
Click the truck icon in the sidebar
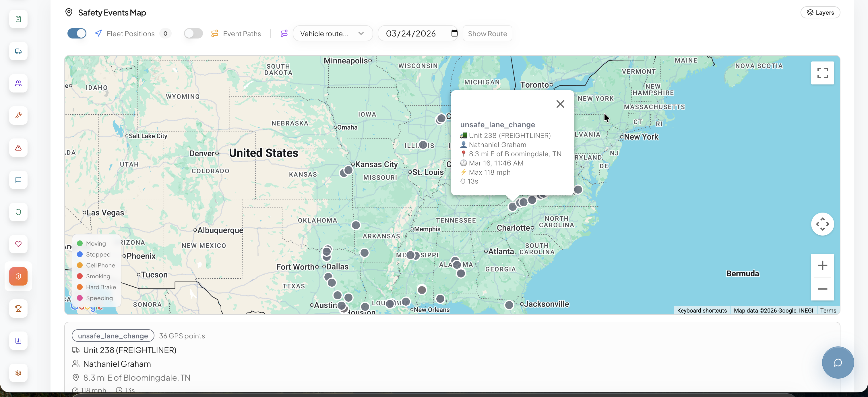pos(18,51)
